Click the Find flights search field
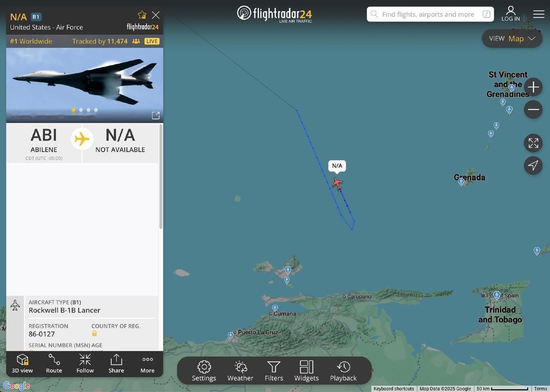Viewport: 550px width, 392px height. tap(430, 14)
